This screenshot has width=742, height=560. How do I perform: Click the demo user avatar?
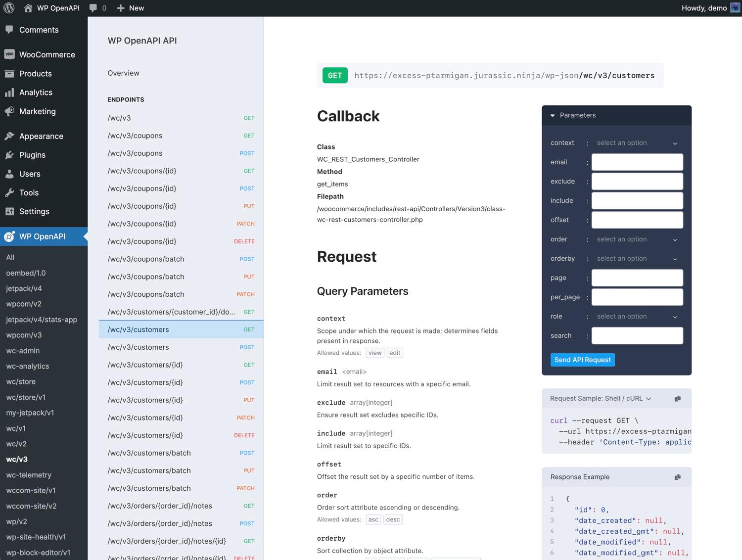click(735, 8)
